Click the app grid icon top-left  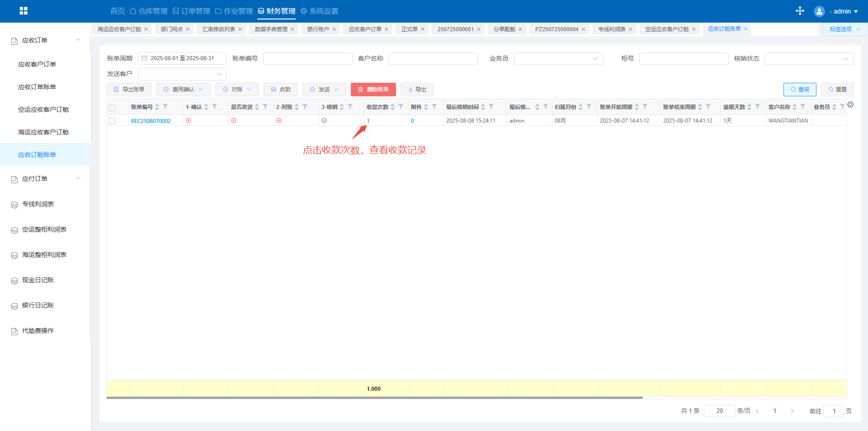(x=24, y=11)
